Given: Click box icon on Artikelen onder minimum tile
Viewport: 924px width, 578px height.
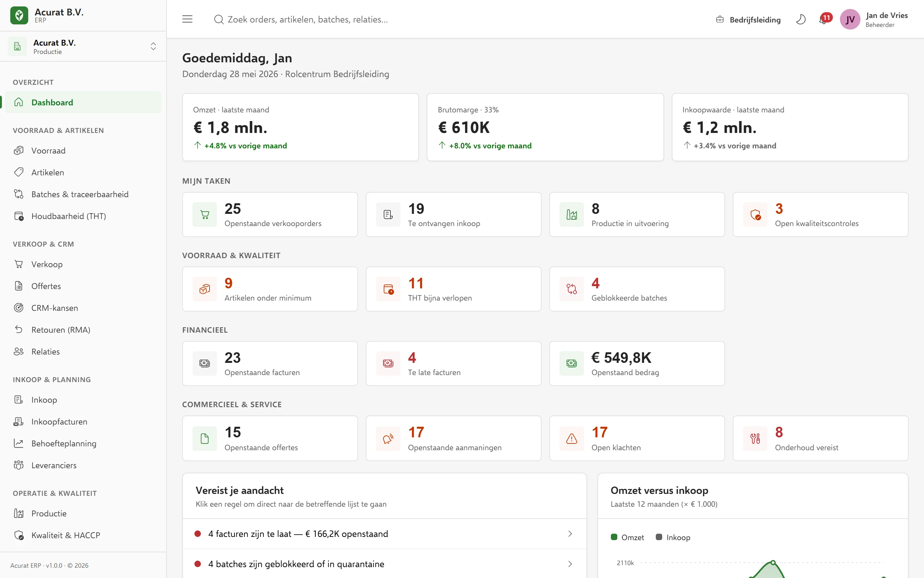Looking at the screenshot, I should coord(205,289).
